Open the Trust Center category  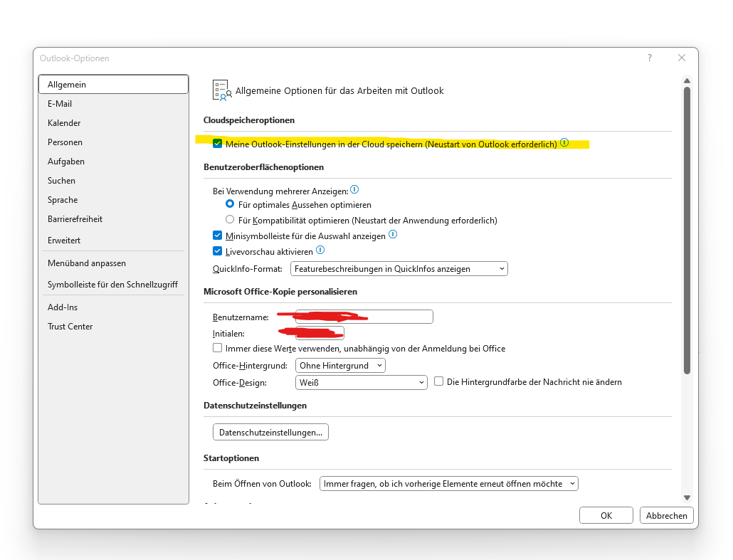(x=114, y=327)
